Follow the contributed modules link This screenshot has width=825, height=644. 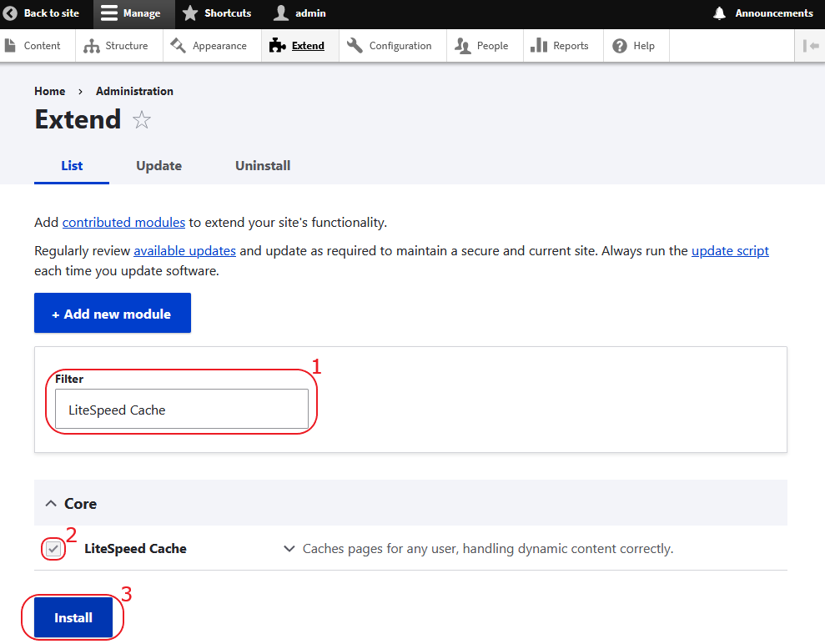point(123,223)
